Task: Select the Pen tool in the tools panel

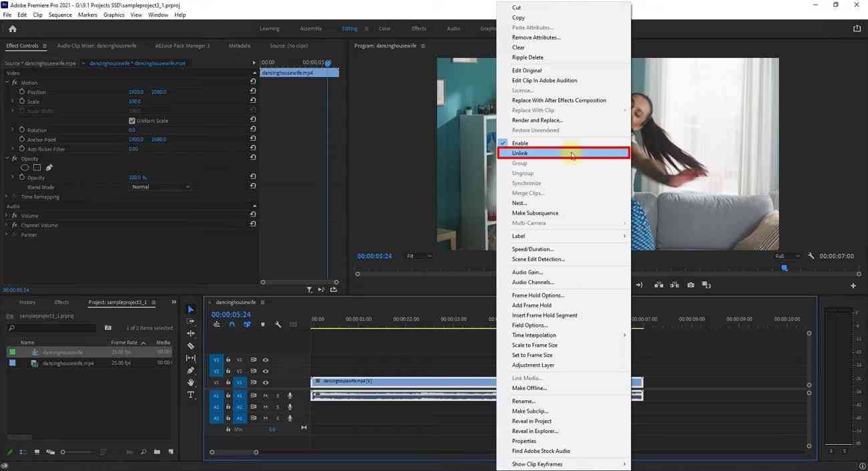Action: pyautogui.click(x=191, y=370)
